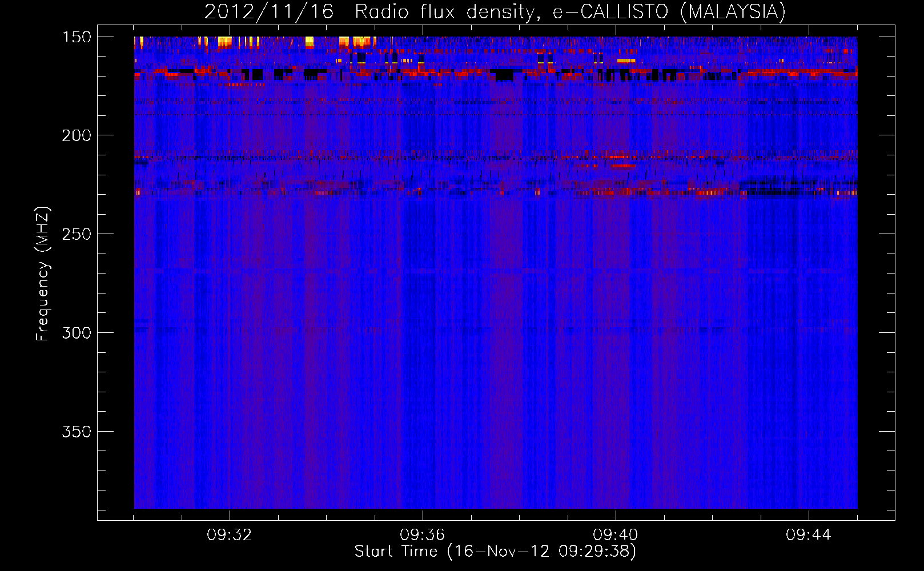Click the 150 frequency tick label
This screenshot has width=924, height=571.
pos(77,37)
